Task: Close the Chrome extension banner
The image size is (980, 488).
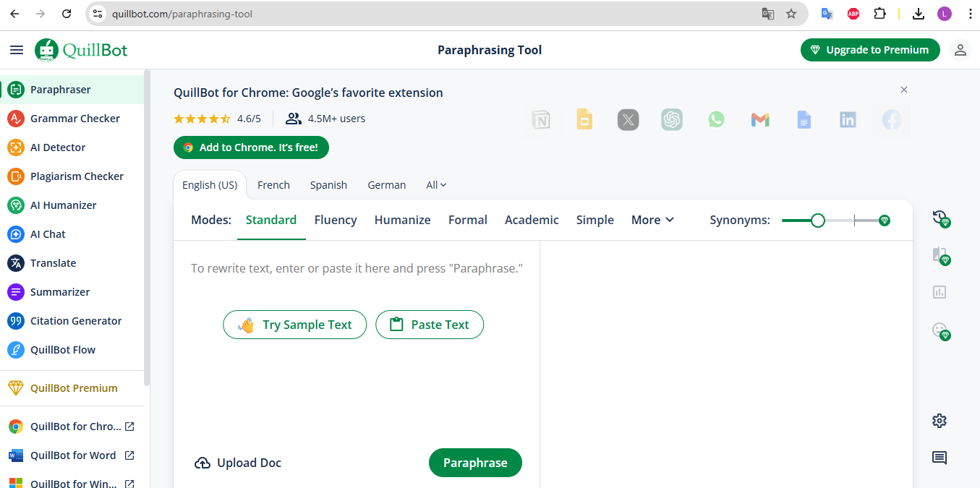Action: tap(903, 90)
